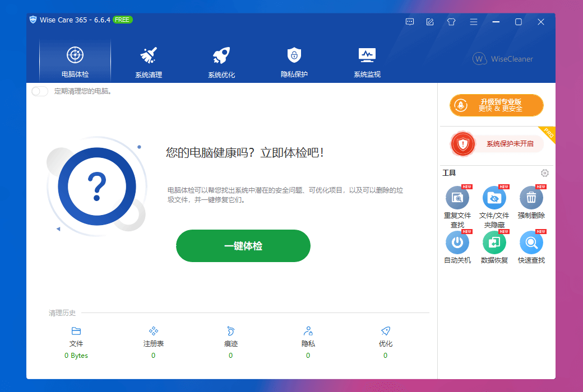The height and width of the screenshot is (392, 583).
Task: Click the 系统保护未开启 protection banner
Action: click(496, 144)
